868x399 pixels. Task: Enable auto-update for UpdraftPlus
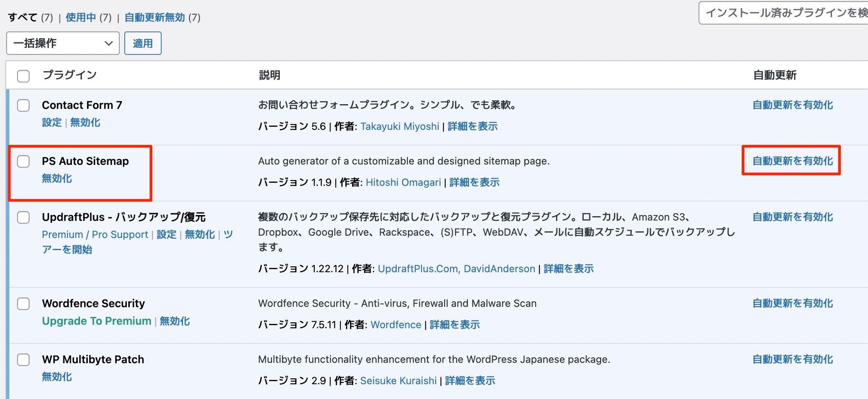tap(793, 217)
